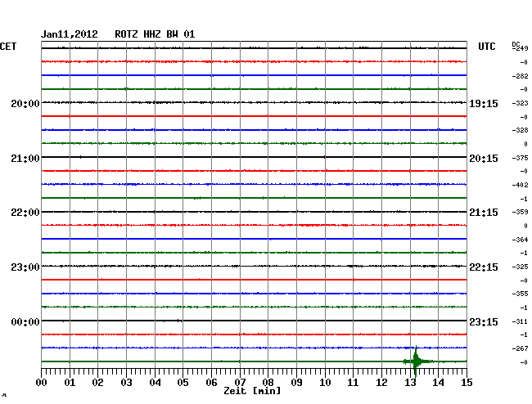Select the 20:00 CET time label
Viewport: 532px width, 404px height.
click(25, 104)
